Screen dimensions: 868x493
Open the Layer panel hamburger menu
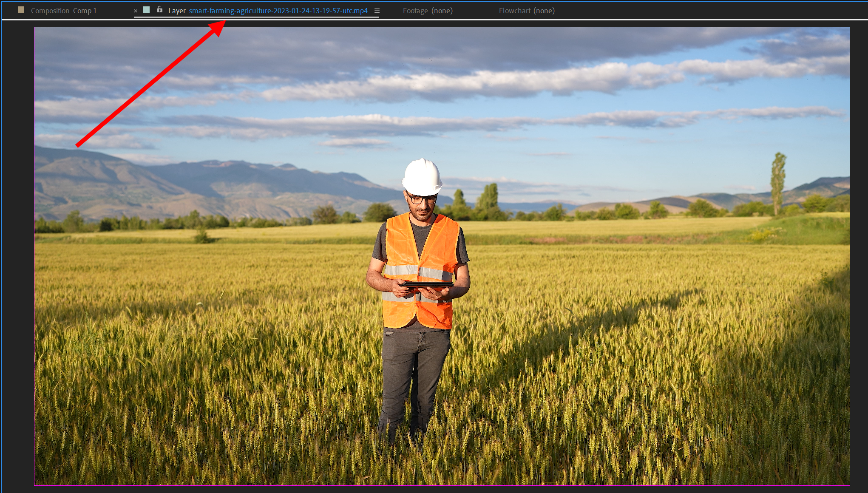pyautogui.click(x=377, y=11)
